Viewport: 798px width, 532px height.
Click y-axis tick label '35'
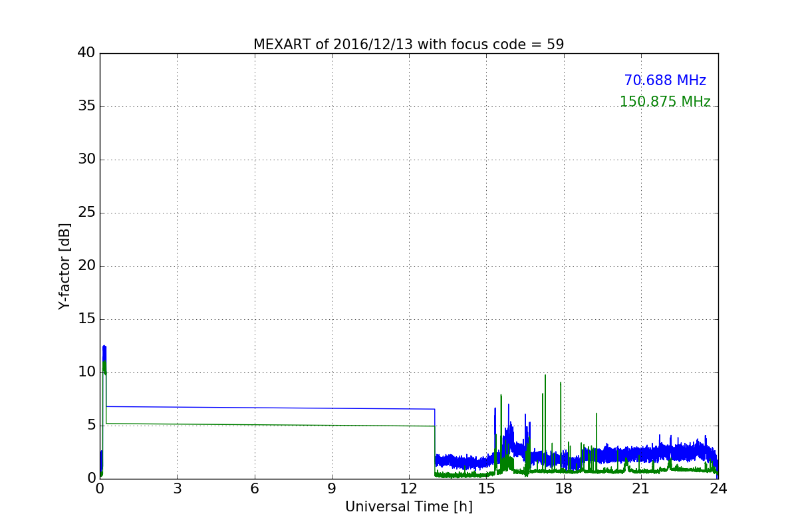(86, 106)
